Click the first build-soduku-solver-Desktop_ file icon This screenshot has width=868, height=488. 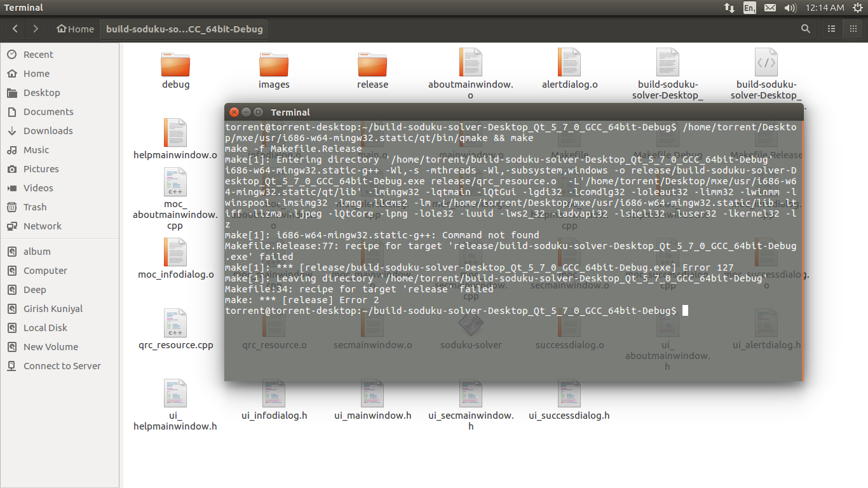click(x=668, y=62)
